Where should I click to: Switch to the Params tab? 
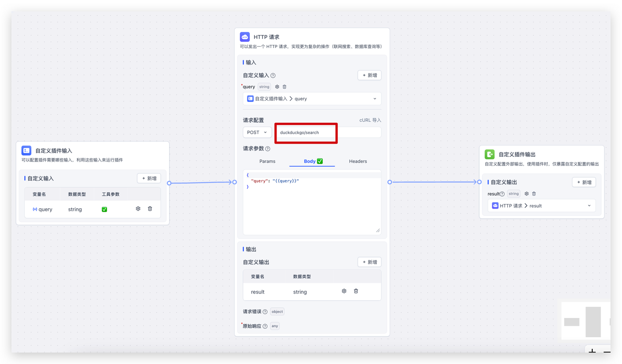pyautogui.click(x=267, y=161)
